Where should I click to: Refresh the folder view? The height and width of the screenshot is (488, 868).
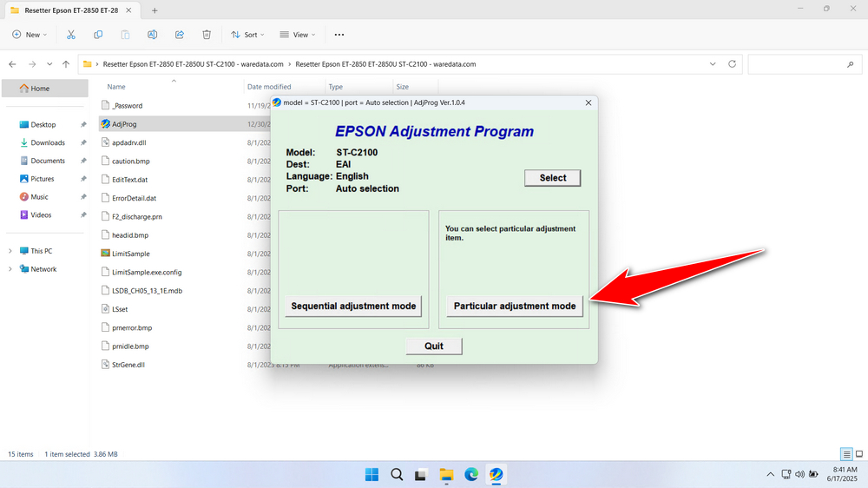pyautogui.click(x=732, y=64)
